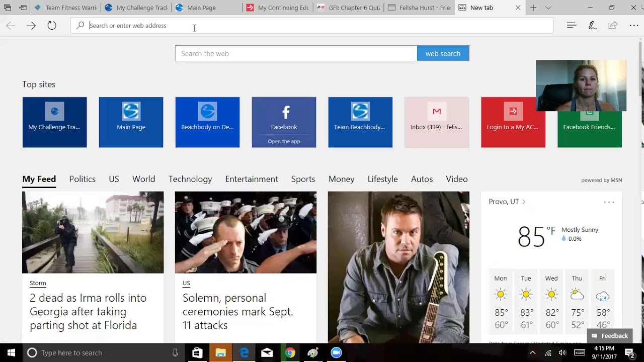This screenshot has height=362, width=644.
Task: Select the Lifestyle feed category
Action: [x=382, y=179]
